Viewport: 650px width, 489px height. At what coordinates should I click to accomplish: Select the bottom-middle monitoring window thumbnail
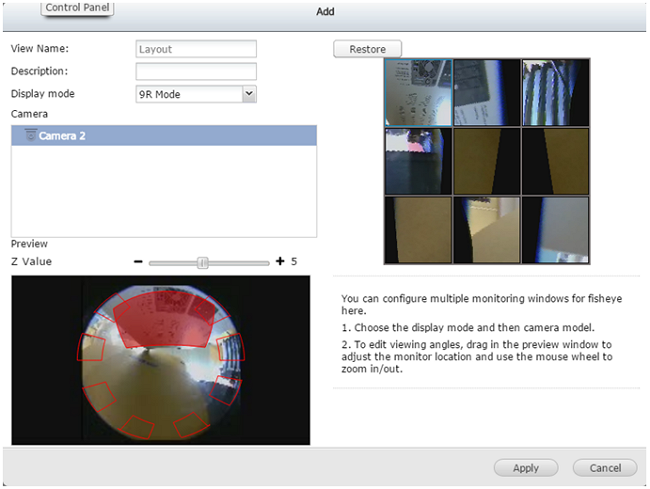pyautogui.click(x=487, y=230)
